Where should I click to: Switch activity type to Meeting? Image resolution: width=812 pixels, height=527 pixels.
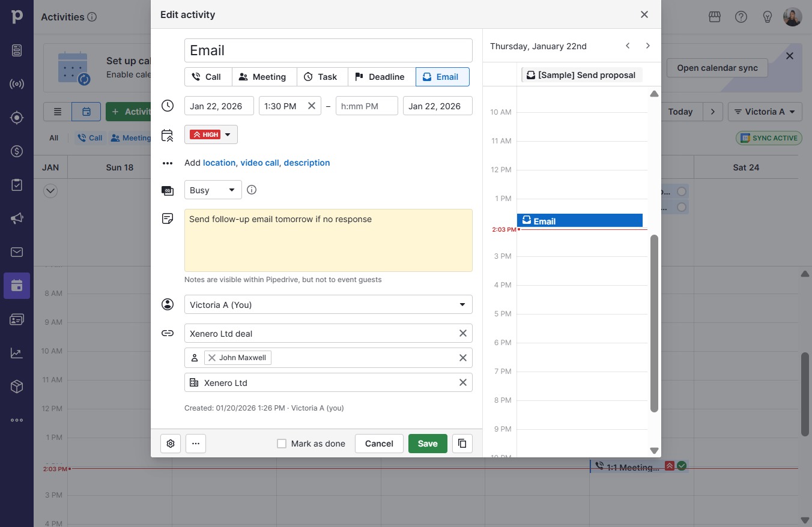pyautogui.click(x=262, y=77)
